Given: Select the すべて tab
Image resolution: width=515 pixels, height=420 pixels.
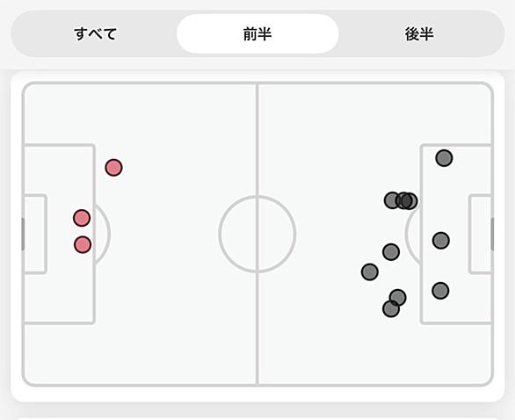Looking at the screenshot, I should point(95,33).
